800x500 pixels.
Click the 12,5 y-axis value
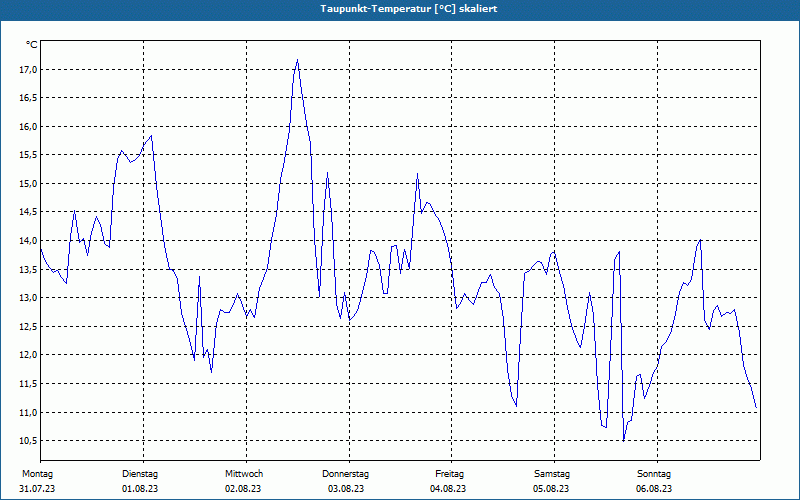coord(28,327)
